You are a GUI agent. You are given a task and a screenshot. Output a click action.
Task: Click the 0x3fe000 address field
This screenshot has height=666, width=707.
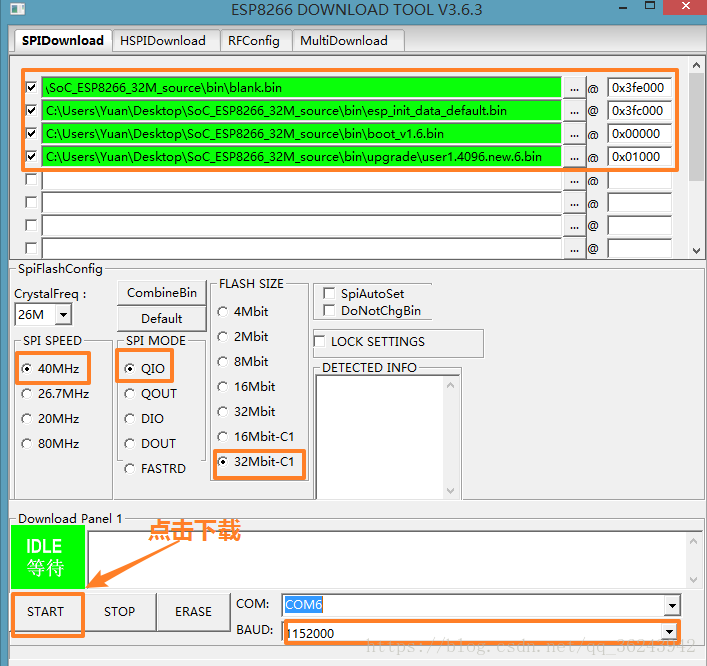pyautogui.click(x=638, y=87)
